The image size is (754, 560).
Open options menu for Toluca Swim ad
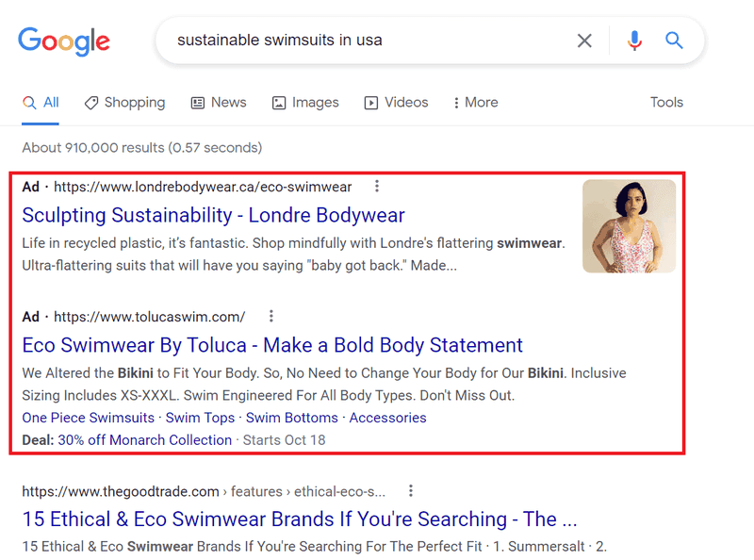pos(271,316)
